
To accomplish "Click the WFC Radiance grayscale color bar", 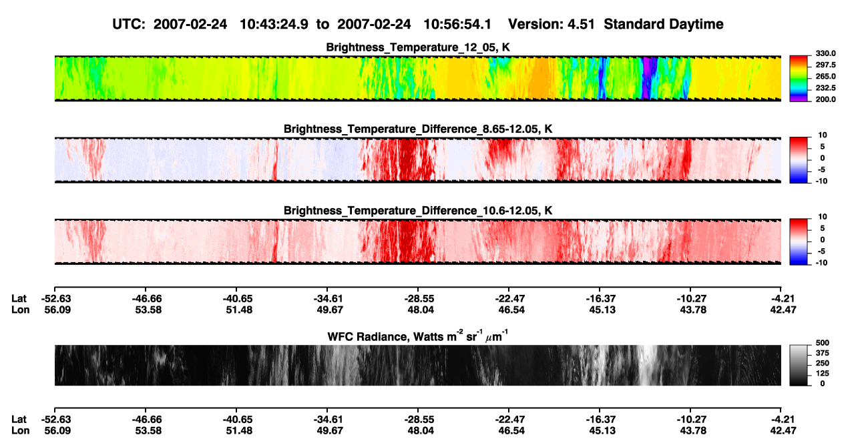I will pyautogui.click(x=799, y=366).
